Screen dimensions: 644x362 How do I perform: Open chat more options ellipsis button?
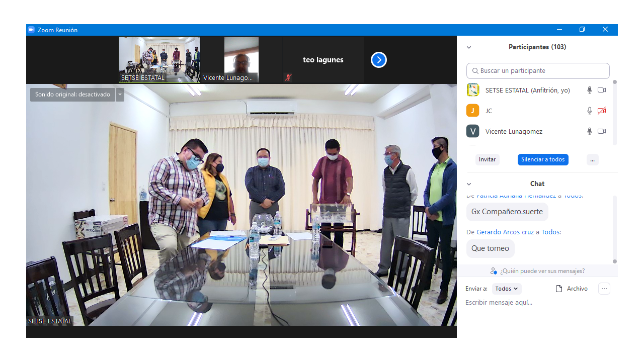coord(604,289)
